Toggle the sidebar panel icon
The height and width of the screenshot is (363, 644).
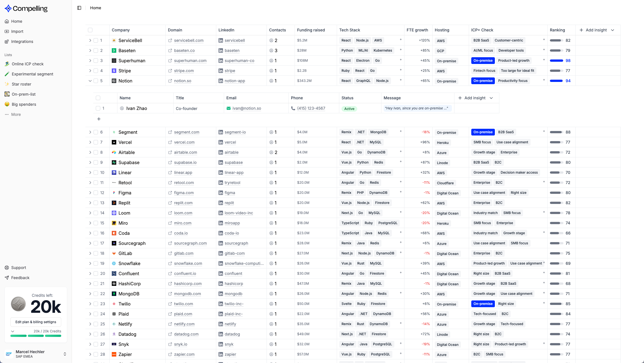point(79,8)
